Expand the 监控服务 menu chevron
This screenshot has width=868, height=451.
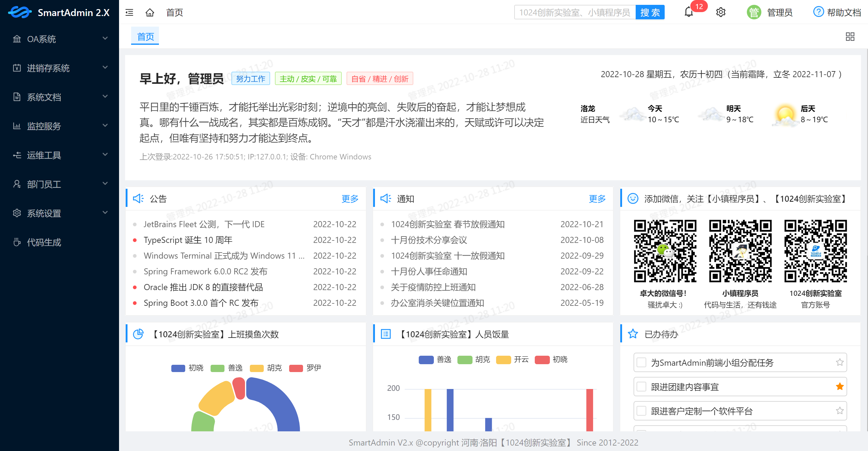coord(105,126)
